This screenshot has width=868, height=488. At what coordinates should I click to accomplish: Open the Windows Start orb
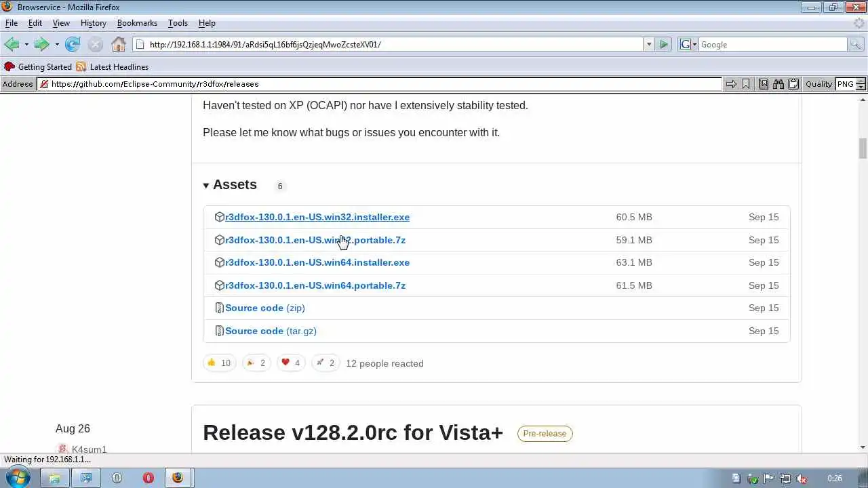(18, 477)
